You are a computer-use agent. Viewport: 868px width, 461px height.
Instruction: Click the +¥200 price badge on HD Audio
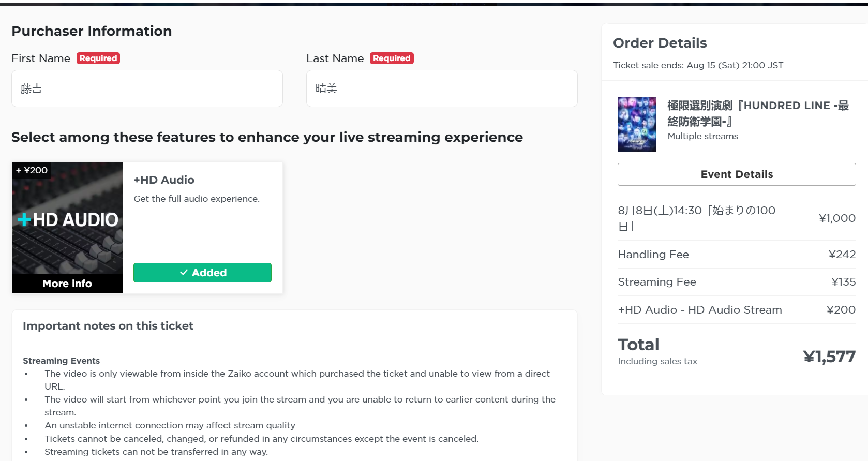[x=32, y=170]
